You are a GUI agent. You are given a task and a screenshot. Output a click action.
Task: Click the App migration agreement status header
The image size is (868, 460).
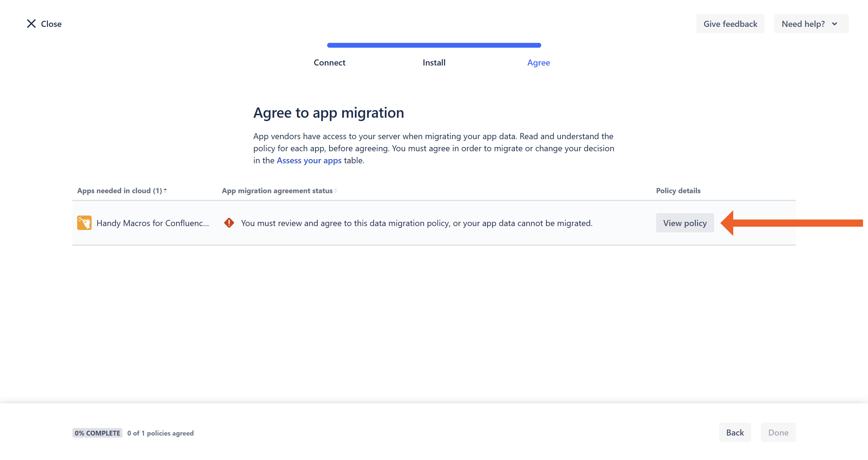(x=277, y=190)
